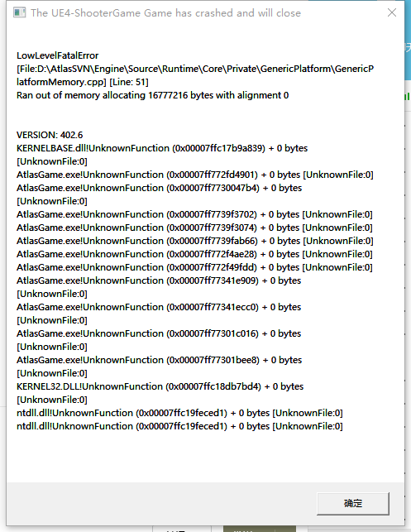Click the olive-colored tab behind the dialog bottom
This screenshot has height=532, width=411.
[260, 529]
